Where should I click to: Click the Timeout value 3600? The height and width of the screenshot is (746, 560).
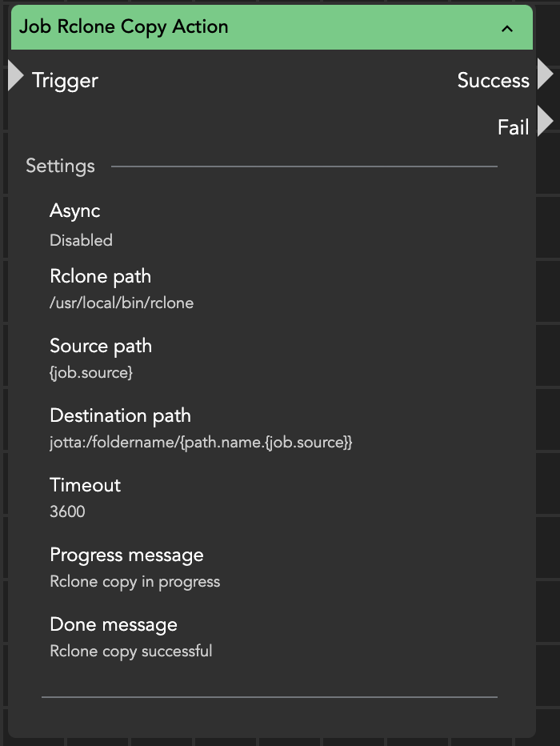pyautogui.click(x=67, y=511)
